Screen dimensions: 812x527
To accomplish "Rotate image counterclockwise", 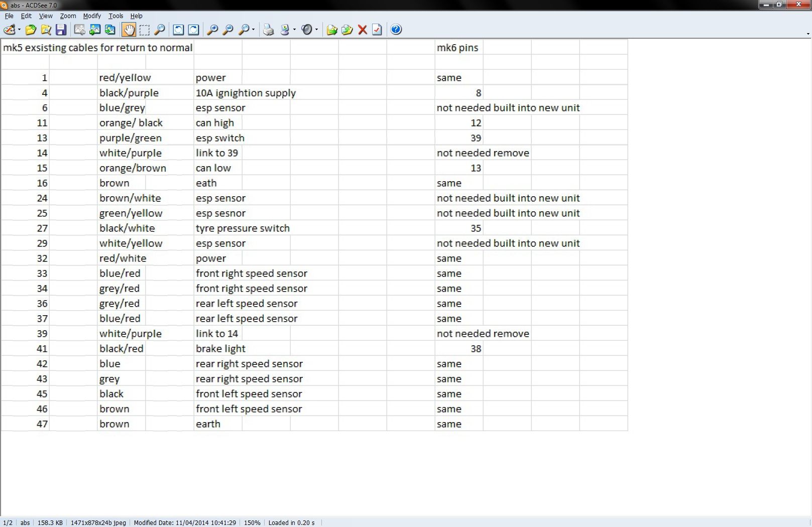I will (x=178, y=30).
